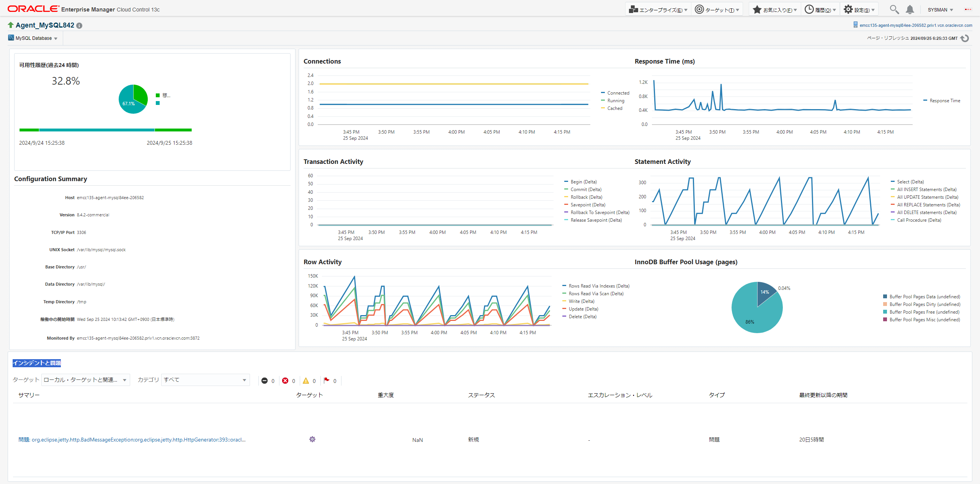Toggle Rows Read Via Scan legend entry
Viewport: 980px width, 484px height.
click(x=593, y=294)
